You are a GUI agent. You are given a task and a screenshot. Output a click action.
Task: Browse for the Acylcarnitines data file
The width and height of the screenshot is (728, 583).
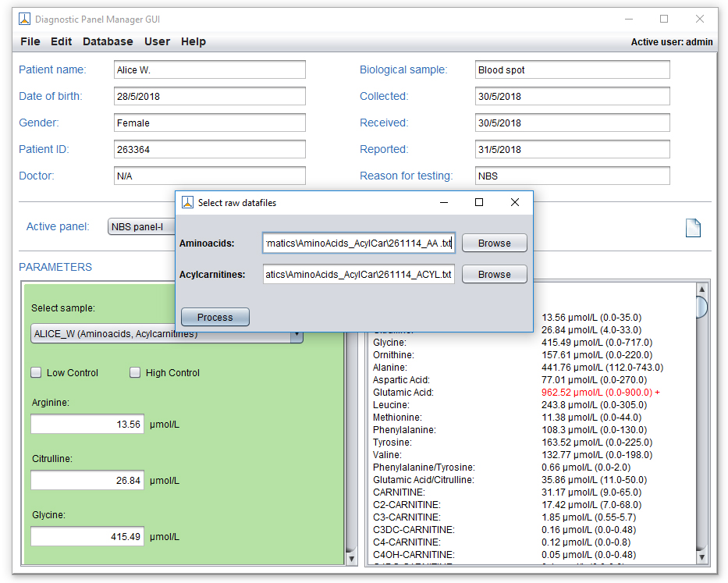point(494,275)
